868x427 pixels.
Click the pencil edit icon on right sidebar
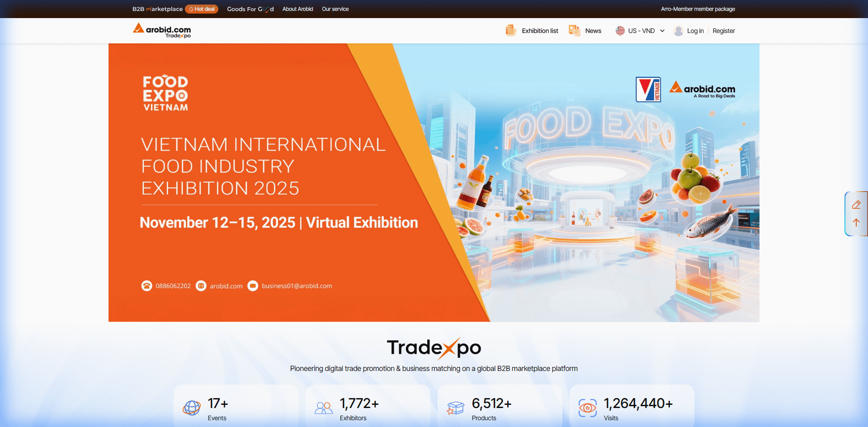(x=857, y=204)
